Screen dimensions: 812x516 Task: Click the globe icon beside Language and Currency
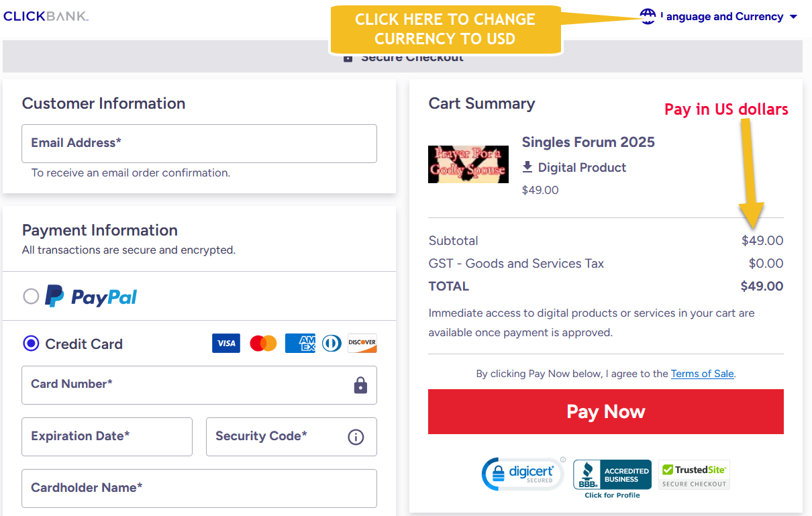648,16
